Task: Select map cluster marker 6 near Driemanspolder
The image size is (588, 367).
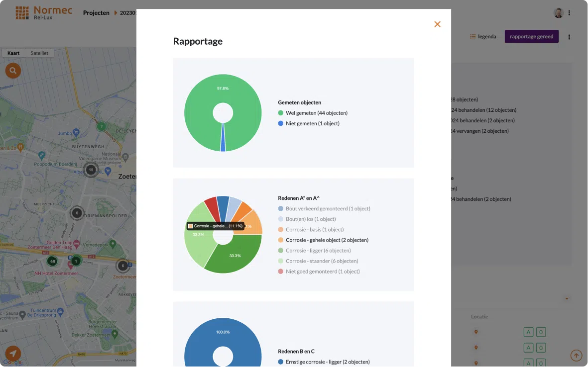Action: tap(77, 213)
